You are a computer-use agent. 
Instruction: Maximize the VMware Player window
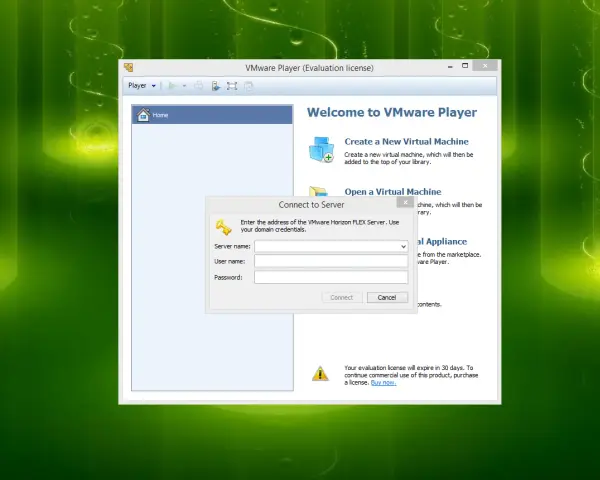pyautogui.click(x=465, y=66)
